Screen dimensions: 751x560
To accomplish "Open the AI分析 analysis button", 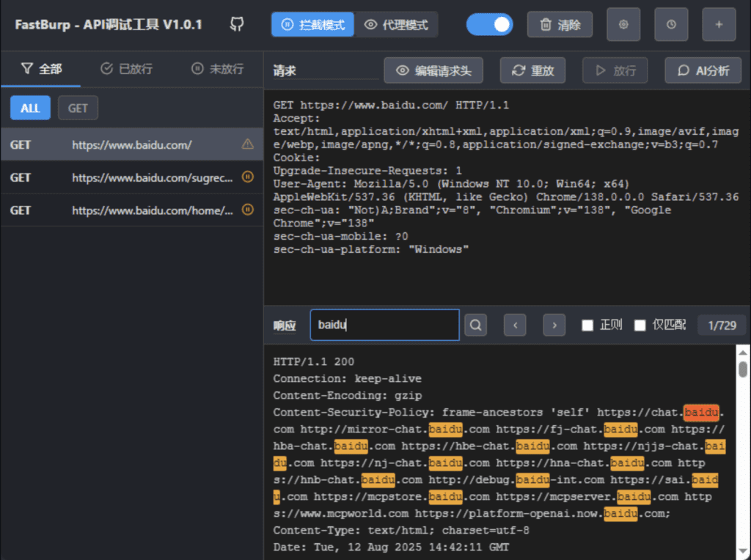I will tap(703, 71).
